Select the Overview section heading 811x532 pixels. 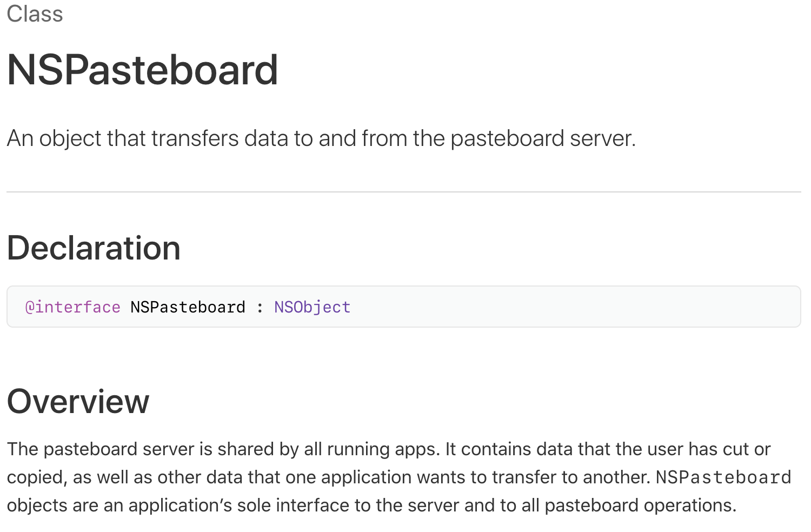[x=78, y=401]
